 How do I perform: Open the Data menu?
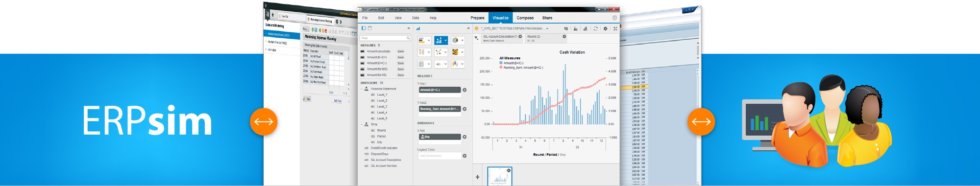click(416, 18)
